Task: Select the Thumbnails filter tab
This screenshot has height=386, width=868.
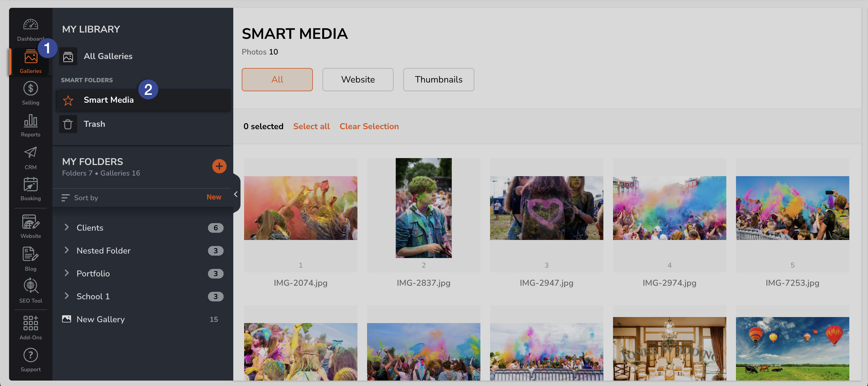Action: tap(439, 79)
